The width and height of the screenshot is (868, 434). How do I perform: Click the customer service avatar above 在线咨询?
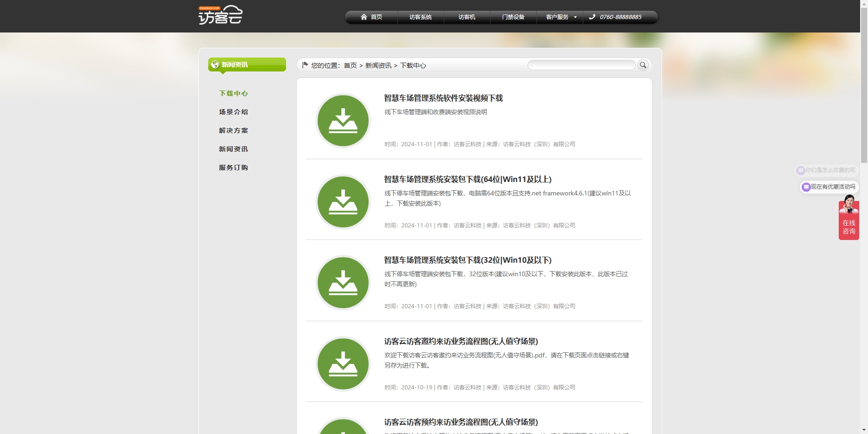tap(849, 204)
